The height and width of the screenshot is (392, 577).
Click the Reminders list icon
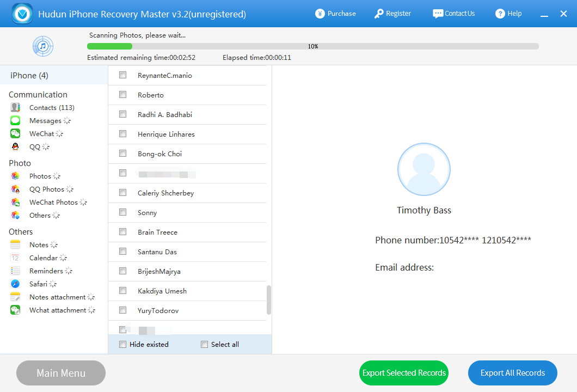coord(15,271)
